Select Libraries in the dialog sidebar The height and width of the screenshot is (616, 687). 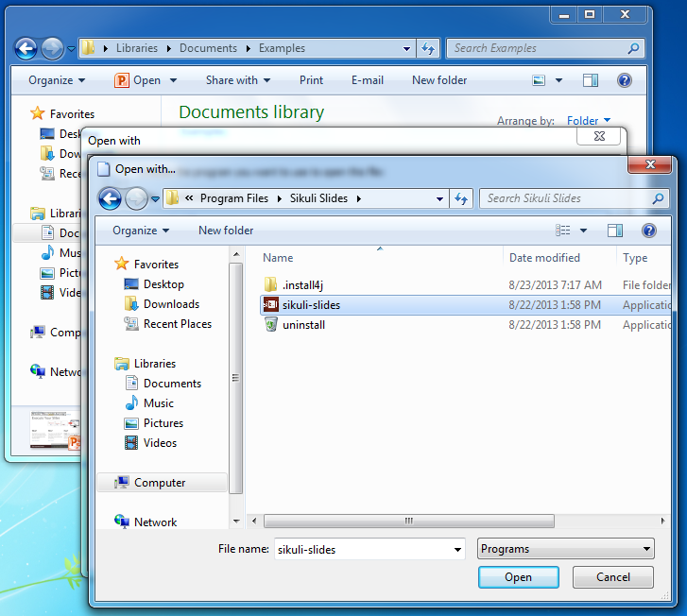pos(155,364)
